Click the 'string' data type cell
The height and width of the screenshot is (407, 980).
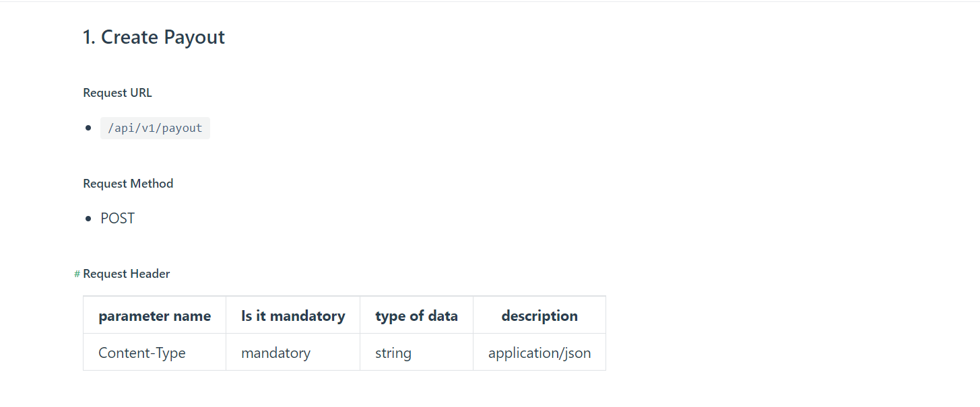[393, 353]
